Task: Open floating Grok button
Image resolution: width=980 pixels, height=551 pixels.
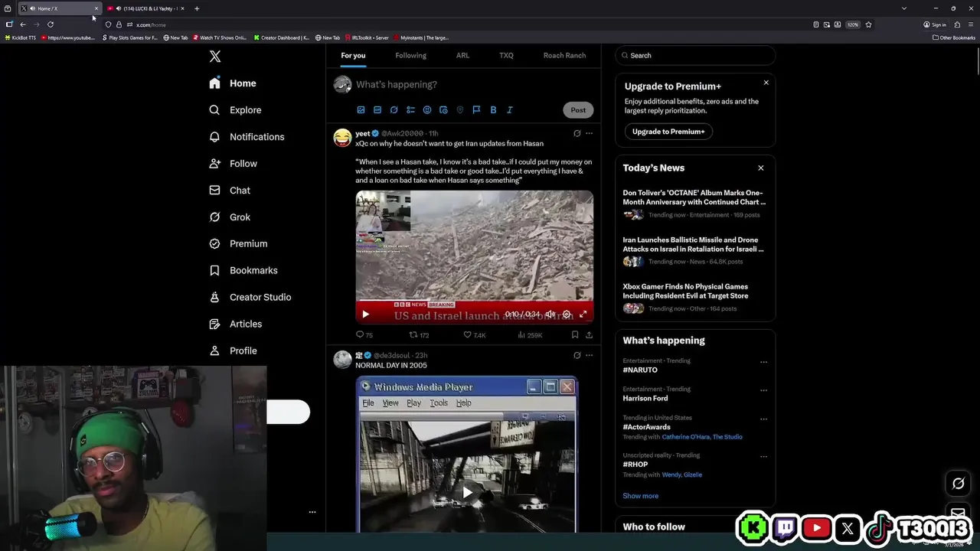Action: pos(959,484)
